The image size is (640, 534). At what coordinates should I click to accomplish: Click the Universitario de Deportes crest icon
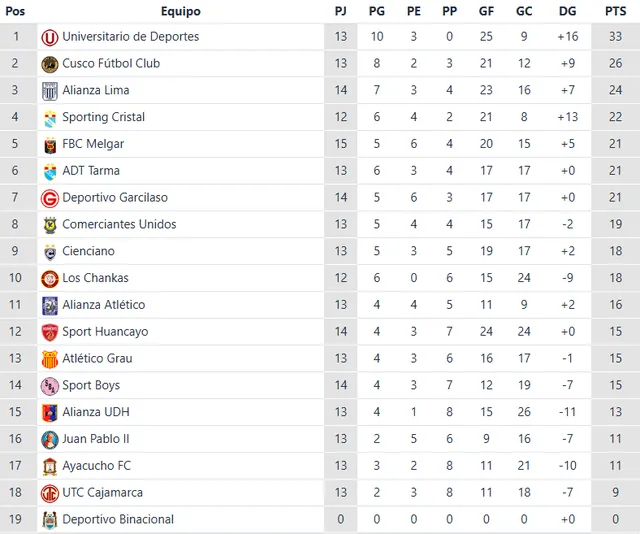(49, 37)
